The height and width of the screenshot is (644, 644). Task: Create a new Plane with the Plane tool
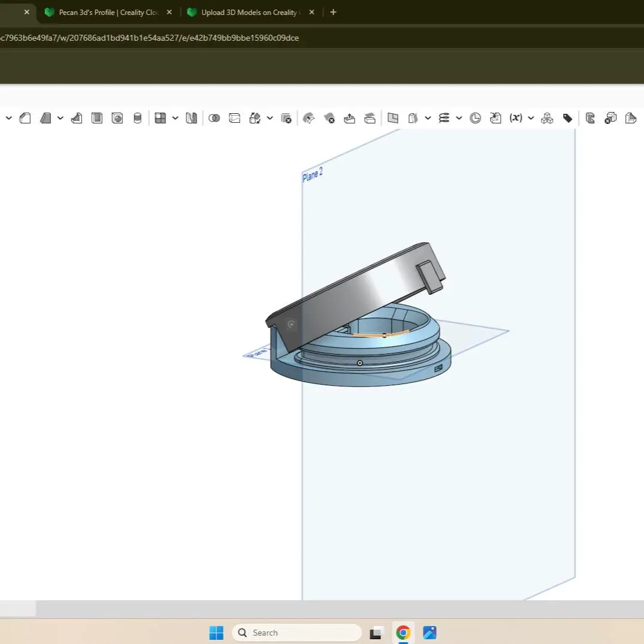393,118
